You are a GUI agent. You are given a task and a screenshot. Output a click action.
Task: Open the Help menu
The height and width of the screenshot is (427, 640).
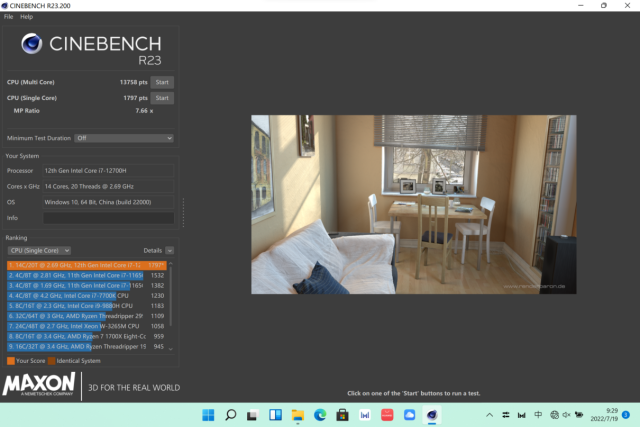[27, 17]
